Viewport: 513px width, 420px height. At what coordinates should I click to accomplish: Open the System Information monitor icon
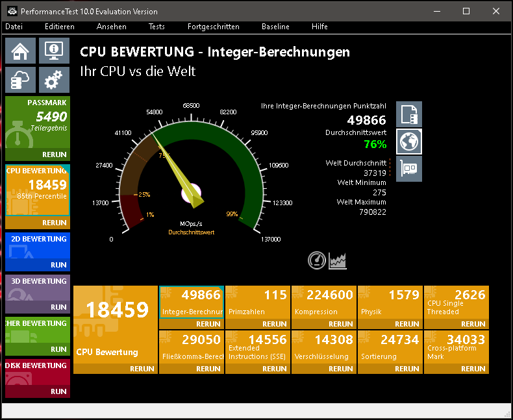coord(54,51)
